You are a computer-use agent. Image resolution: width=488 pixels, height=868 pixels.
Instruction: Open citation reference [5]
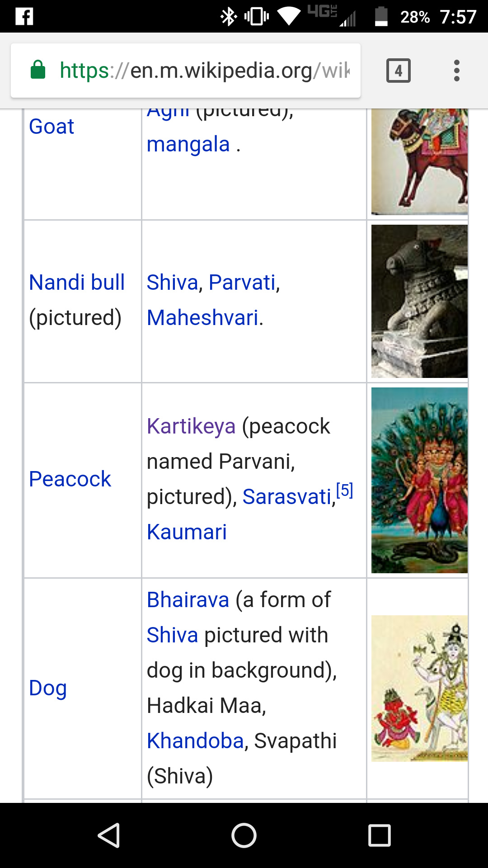point(345,490)
